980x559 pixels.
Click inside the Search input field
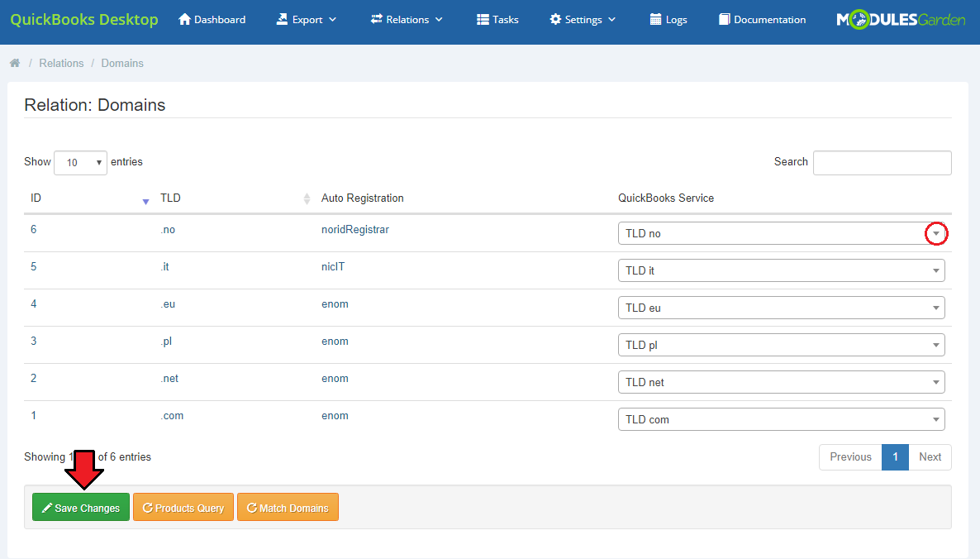882,163
